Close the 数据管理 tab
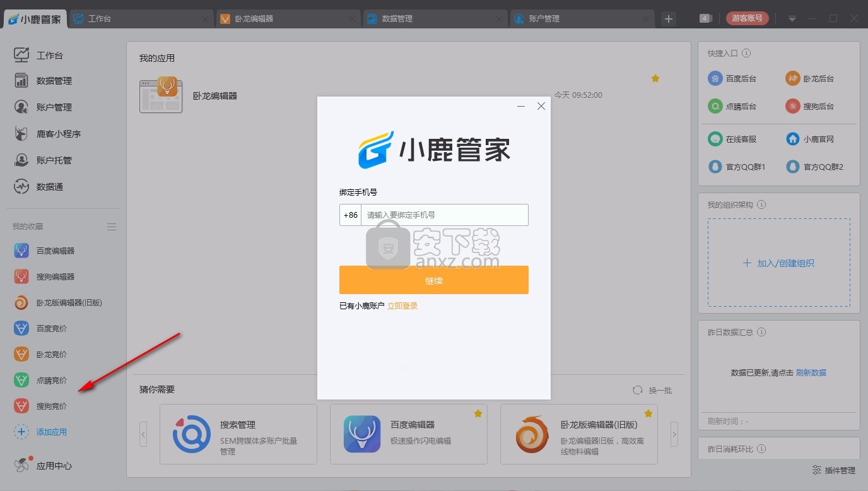 tap(500, 20)
